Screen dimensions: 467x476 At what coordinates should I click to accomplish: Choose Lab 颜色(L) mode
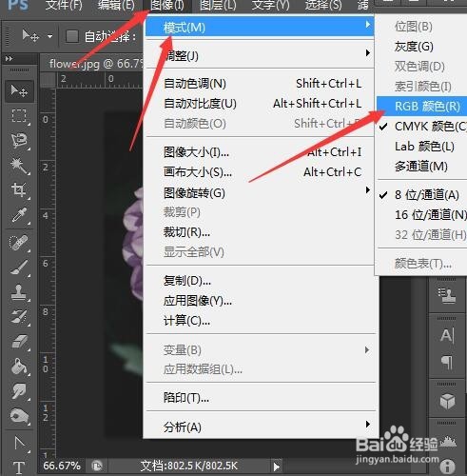[x=422, y=147]
